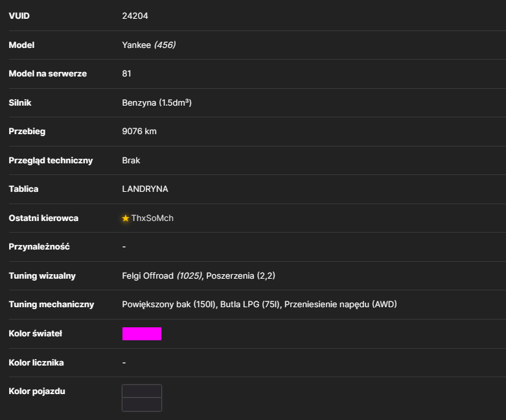Click the Ostatni kierowca label

tap(43, 218)
